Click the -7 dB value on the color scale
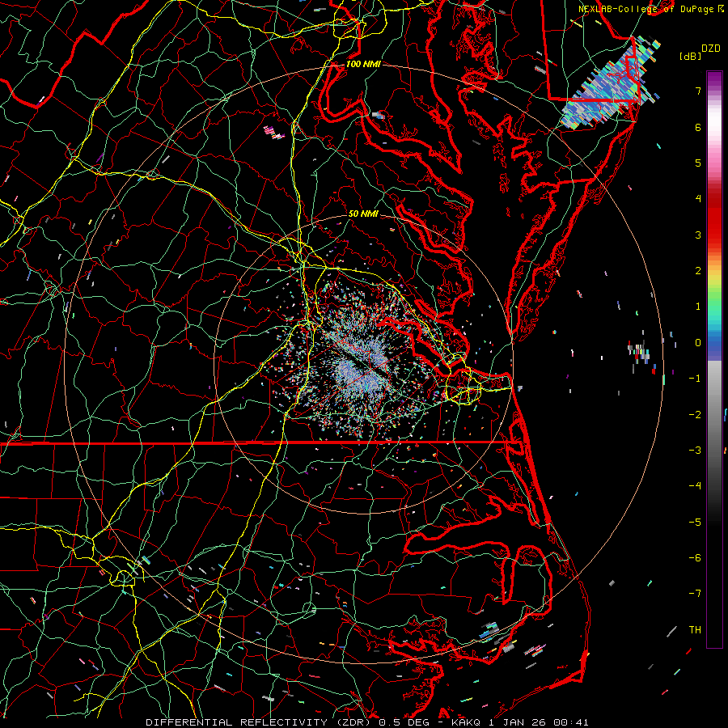The image size is (728, 728). coord(695,594)
